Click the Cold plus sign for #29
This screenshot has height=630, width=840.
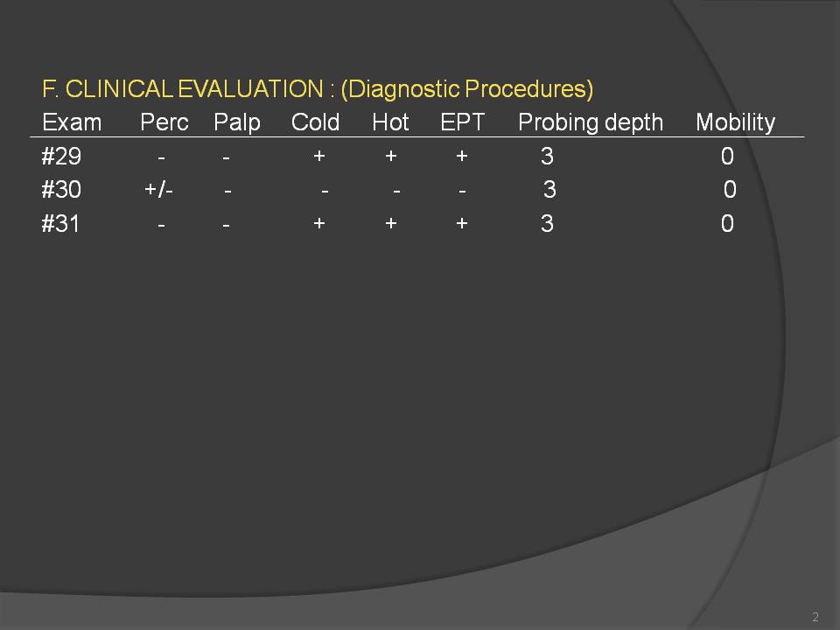click(319, 156)
